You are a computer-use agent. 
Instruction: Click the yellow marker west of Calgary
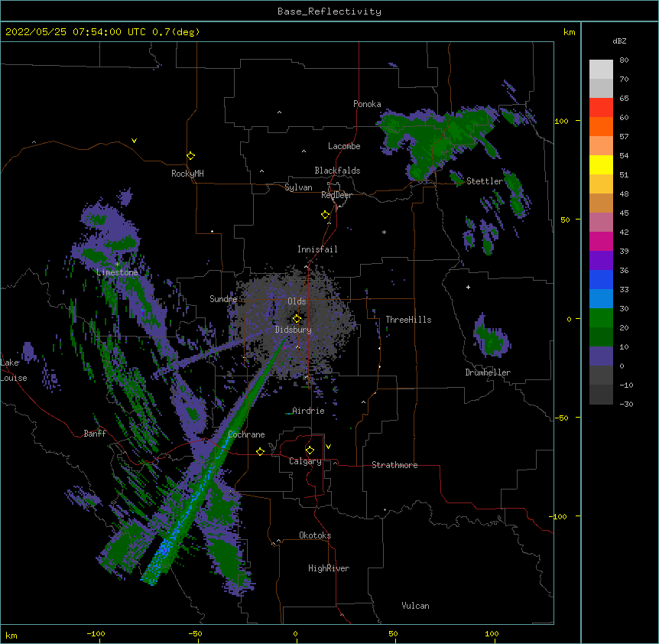coord(260,451)
